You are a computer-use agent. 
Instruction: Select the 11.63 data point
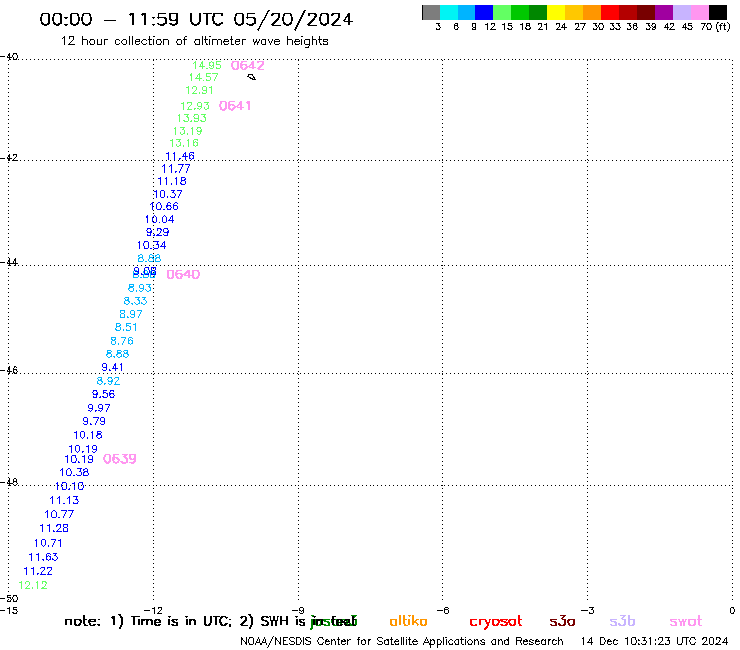click(x=43, y=557)
